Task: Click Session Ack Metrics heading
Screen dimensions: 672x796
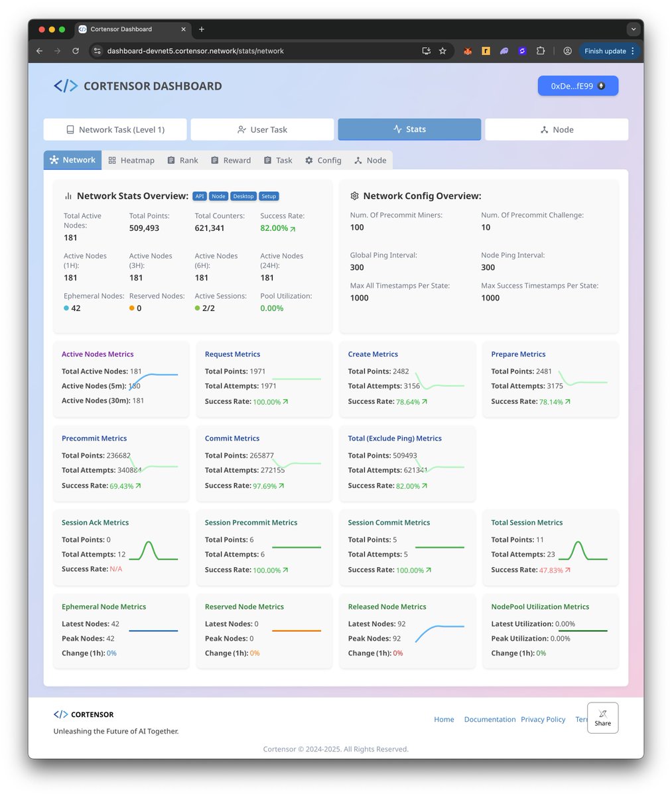Action: pyautogui.click(x=95, y=523)
